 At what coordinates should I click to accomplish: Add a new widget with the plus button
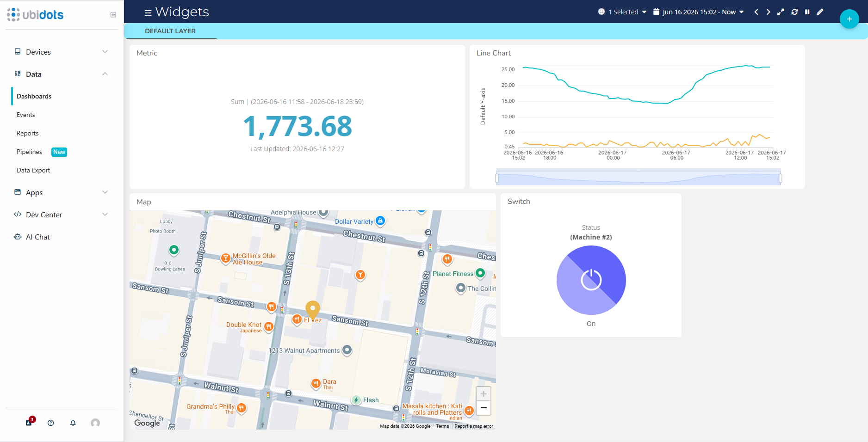[849, 19]
